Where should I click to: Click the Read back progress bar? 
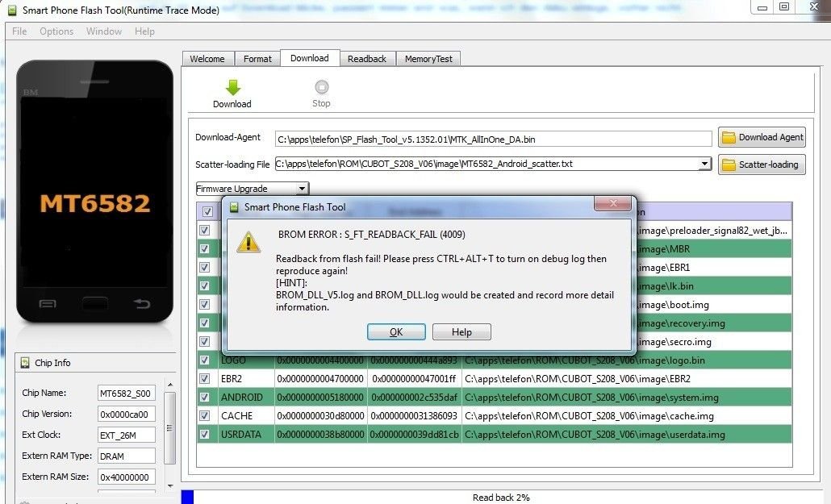500,497
